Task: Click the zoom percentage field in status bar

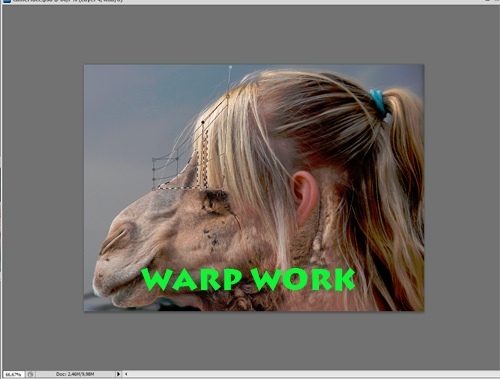Action: [x=13, y=374]
